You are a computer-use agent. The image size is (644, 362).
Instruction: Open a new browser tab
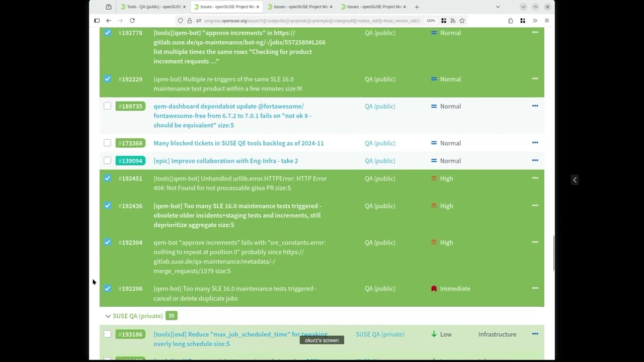(417, 7)
